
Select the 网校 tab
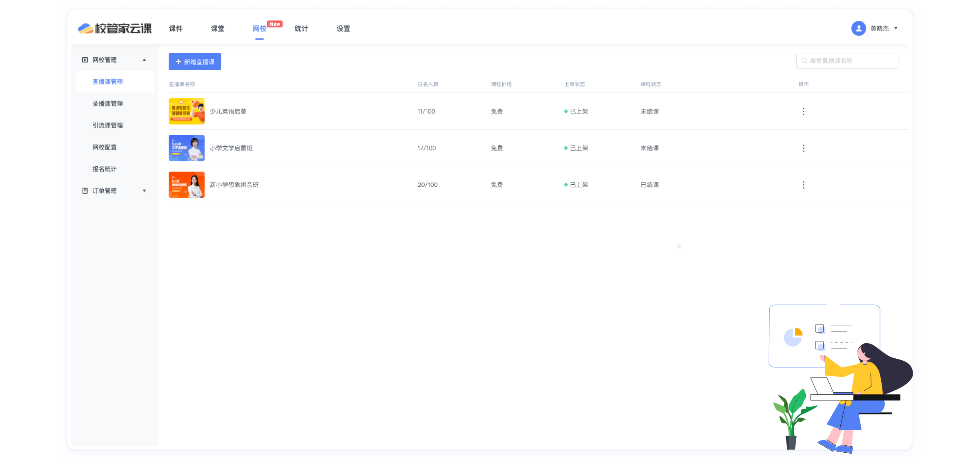(x=259, y=29)
